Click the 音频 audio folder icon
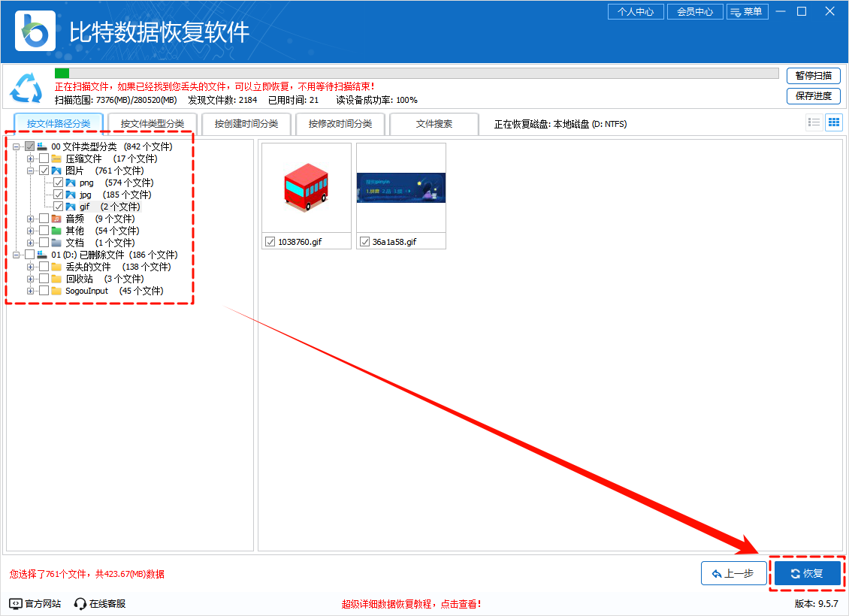849x616 pixels. point(56,219)
